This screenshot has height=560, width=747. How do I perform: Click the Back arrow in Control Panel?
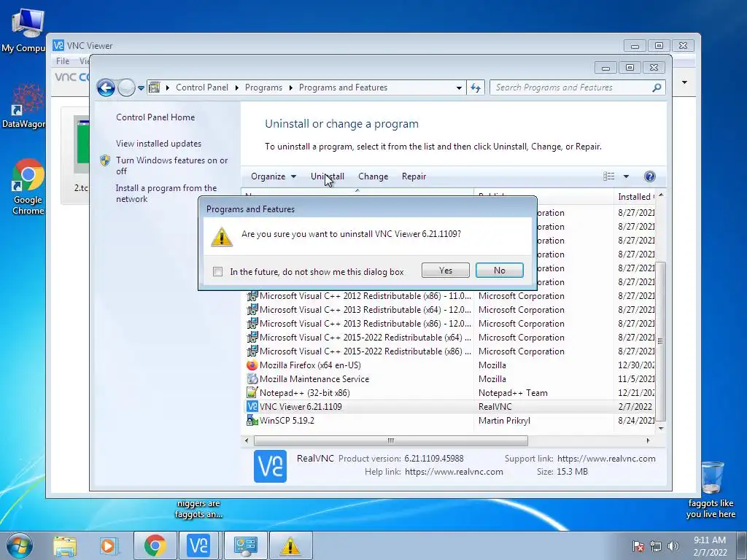pos(106,87)
